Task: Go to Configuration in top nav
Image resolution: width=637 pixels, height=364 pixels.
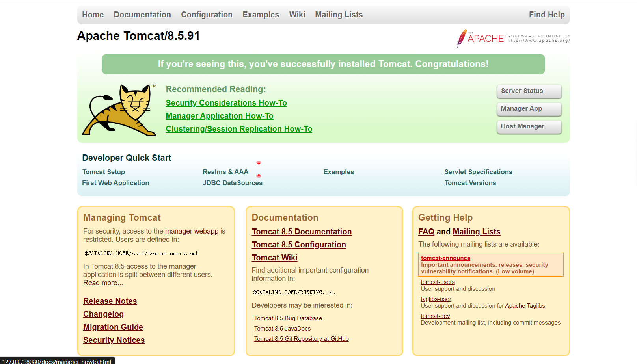Action: point(207,15)
